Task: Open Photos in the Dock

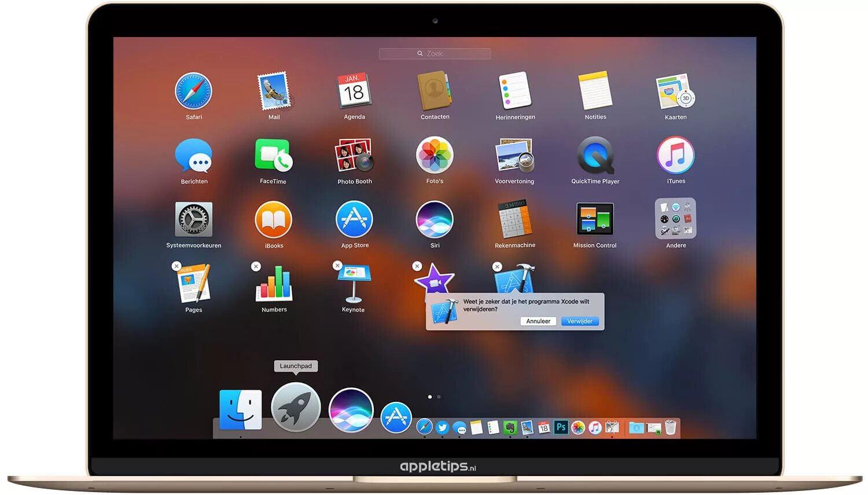Action: tap(578, 428)
